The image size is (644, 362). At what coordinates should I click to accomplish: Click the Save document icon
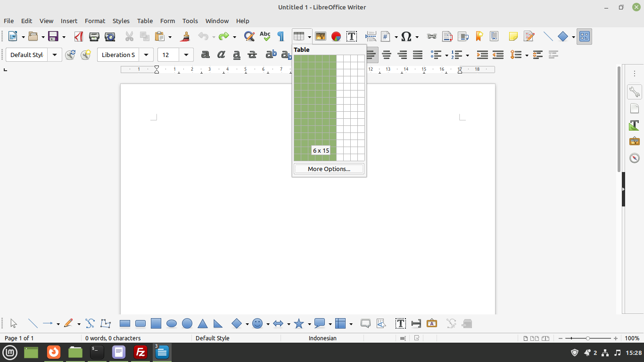[x=53, y=36]
